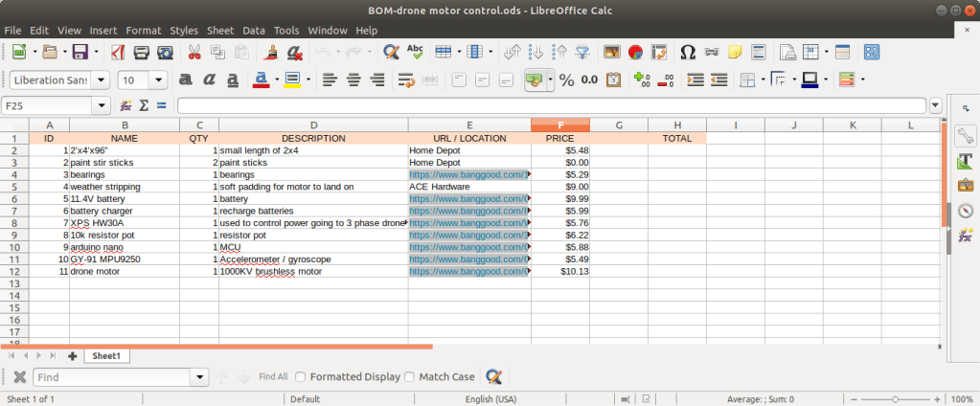Insert a special character with Omega icon
Viewport: 980px width, 406px height.
coord(687,52)
